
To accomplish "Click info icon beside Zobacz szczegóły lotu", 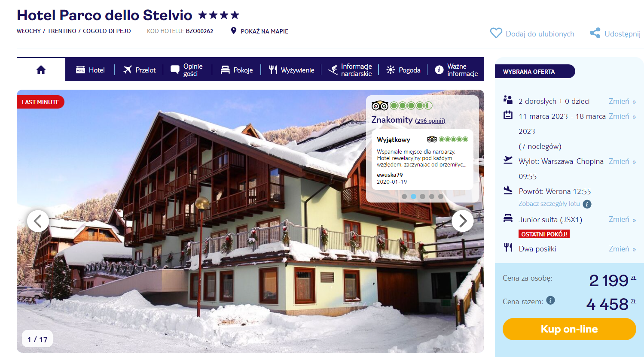I will click(x=587, y=204).
